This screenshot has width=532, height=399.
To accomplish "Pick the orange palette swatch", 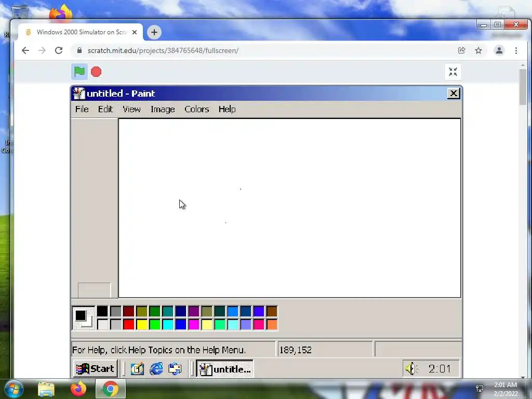I will (x=272, y=324).
